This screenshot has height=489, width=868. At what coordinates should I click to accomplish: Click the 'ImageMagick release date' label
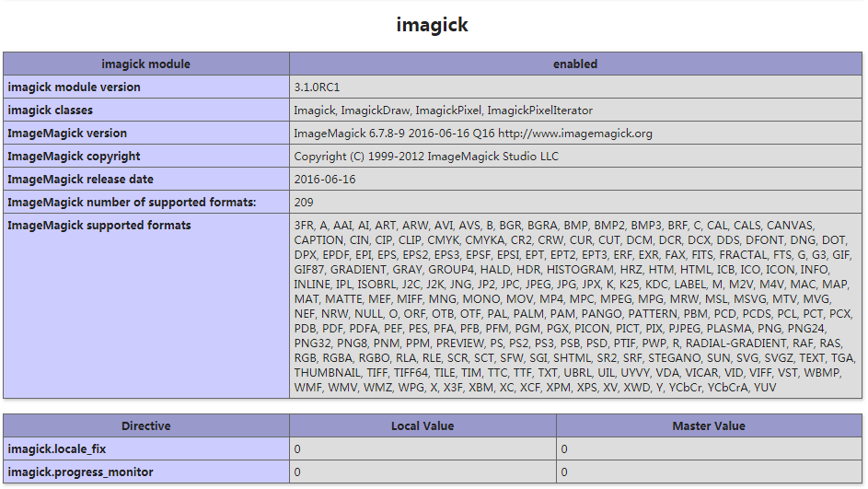pos(81,180)
